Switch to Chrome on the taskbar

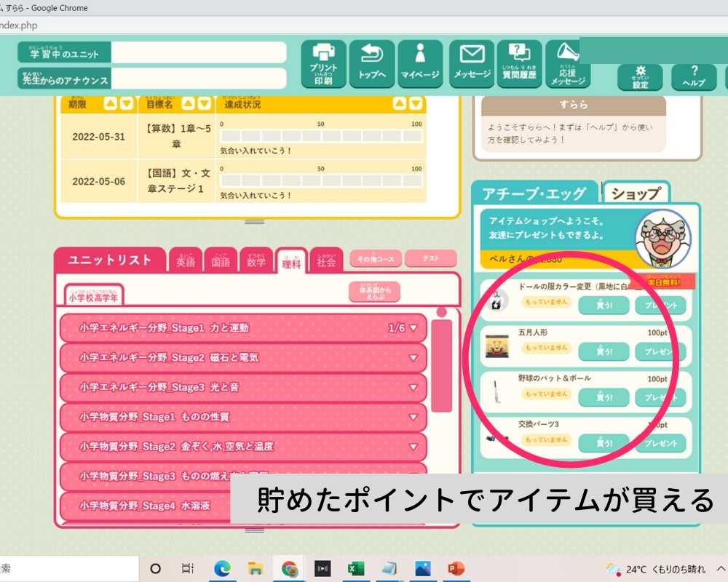(x=289, y=568)
